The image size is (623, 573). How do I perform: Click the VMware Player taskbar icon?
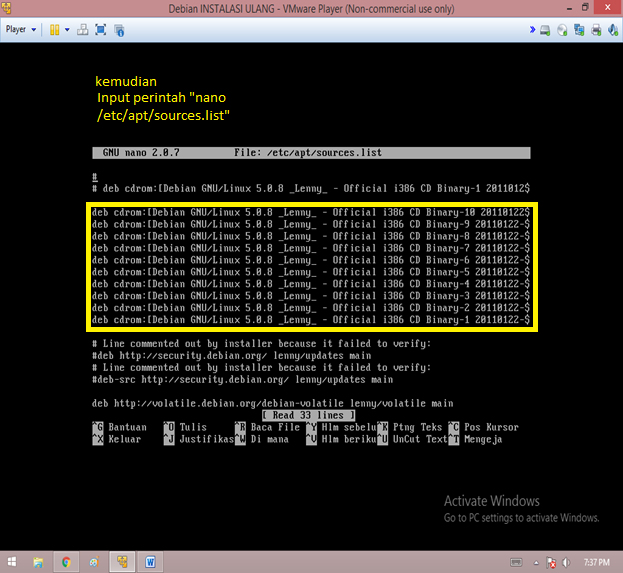point(122,562)
